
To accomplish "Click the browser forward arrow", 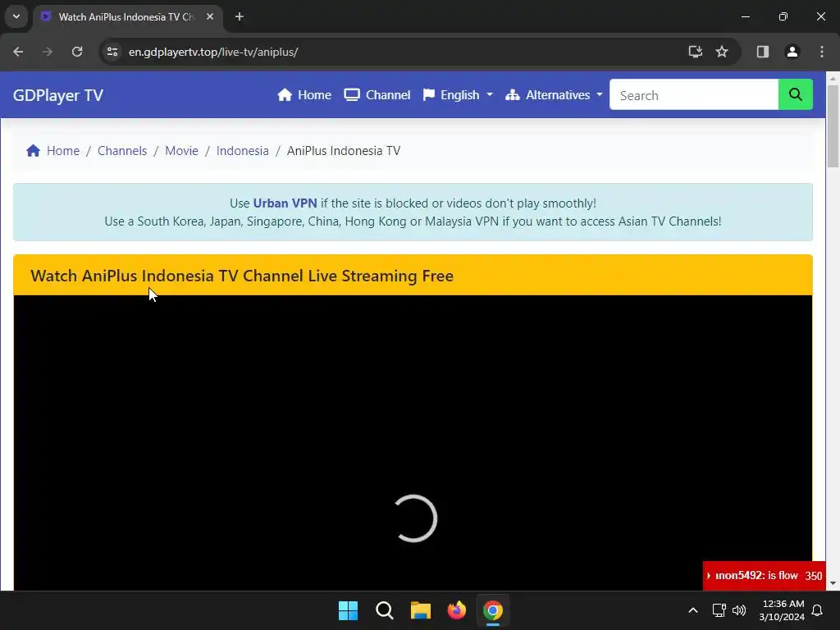I will pyautogui.click(x=48, y=52).
